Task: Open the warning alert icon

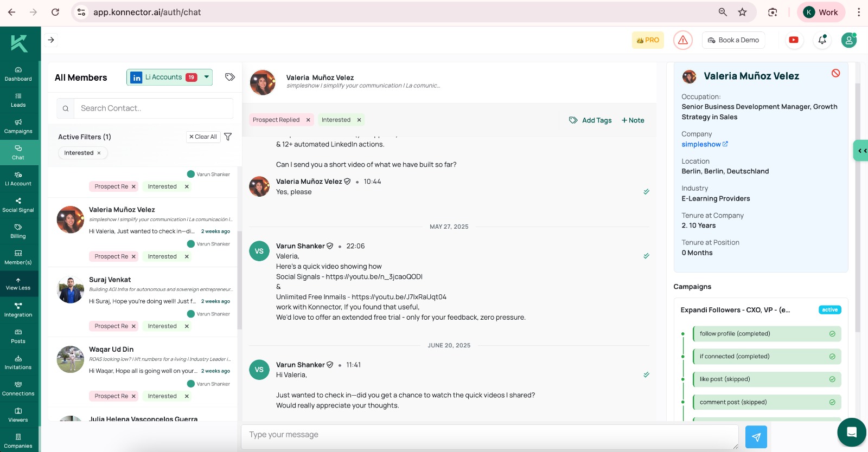Action: tap(683, 40)
